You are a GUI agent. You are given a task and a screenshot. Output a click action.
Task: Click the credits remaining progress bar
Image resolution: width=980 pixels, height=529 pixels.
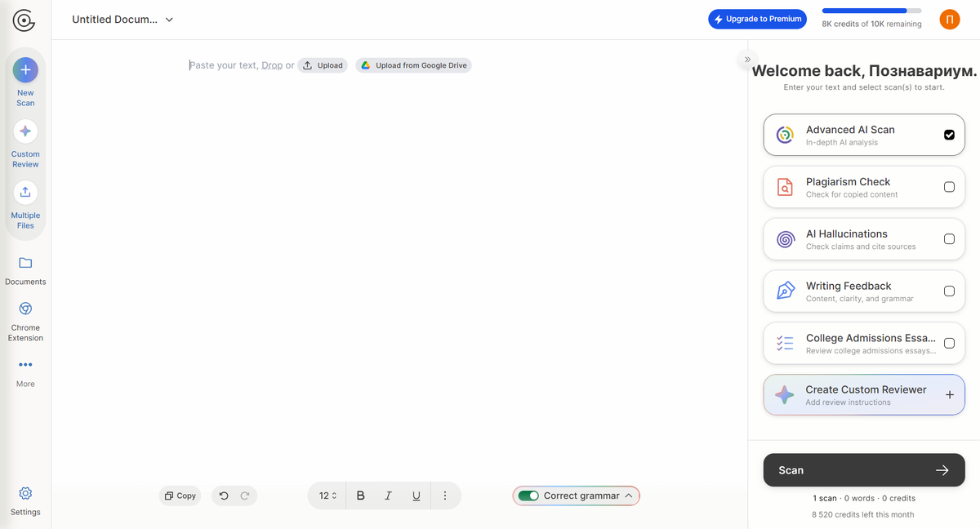click(x=872, y=11)
